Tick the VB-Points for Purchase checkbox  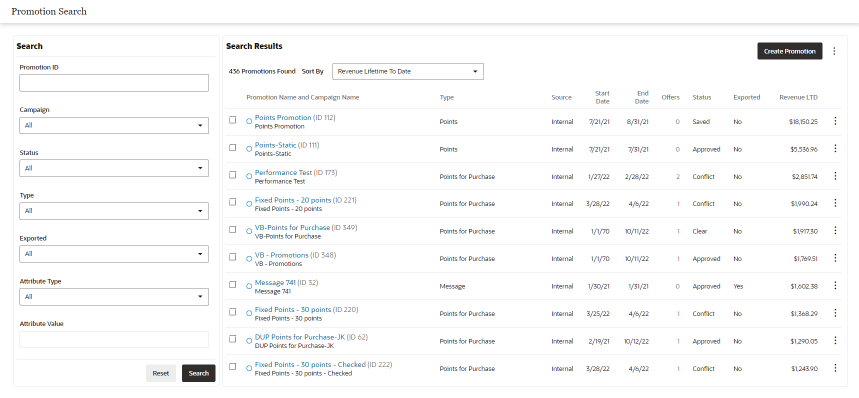pyautogui.click(x=233, y=229)
